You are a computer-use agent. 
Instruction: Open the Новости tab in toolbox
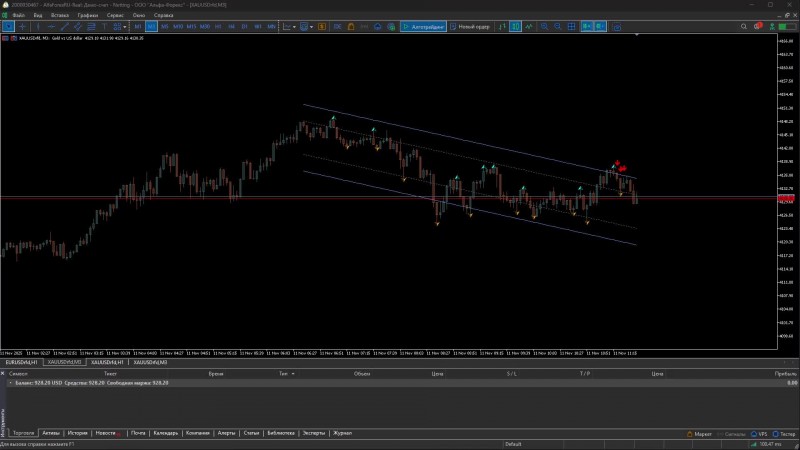point(108,433)
